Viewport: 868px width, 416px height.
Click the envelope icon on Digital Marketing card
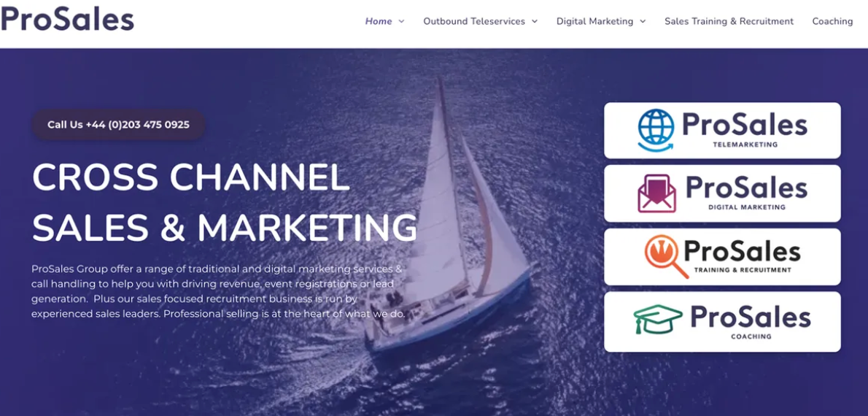coord(656,193)
